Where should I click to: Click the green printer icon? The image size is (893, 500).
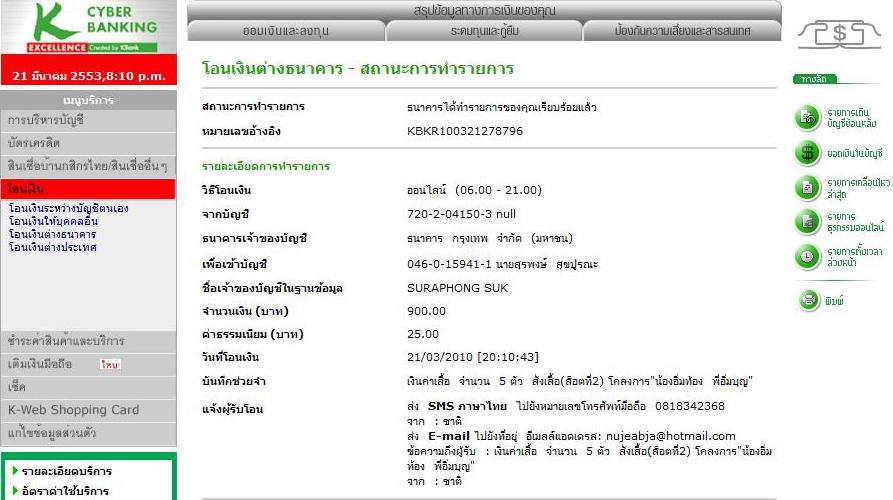(808, 299)
